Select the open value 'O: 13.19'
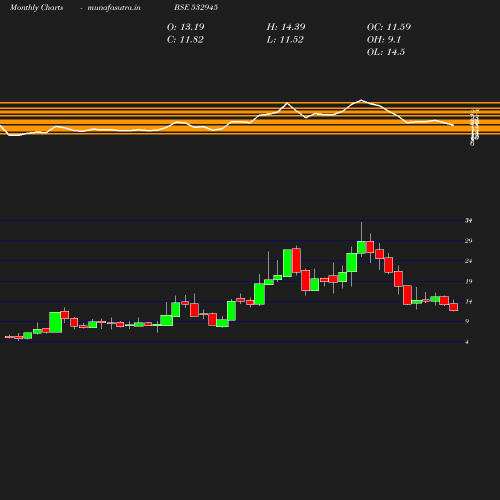 click(186, 27)
